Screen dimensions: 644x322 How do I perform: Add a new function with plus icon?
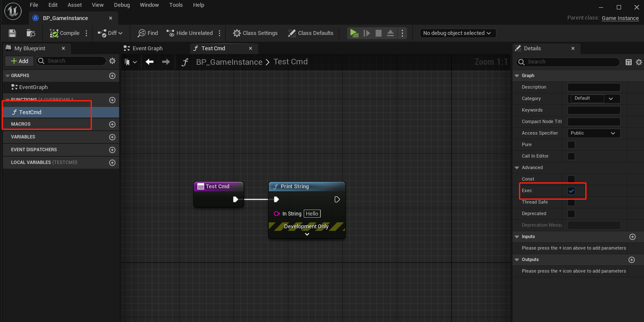pyautogui.click(x=112, y=100)
